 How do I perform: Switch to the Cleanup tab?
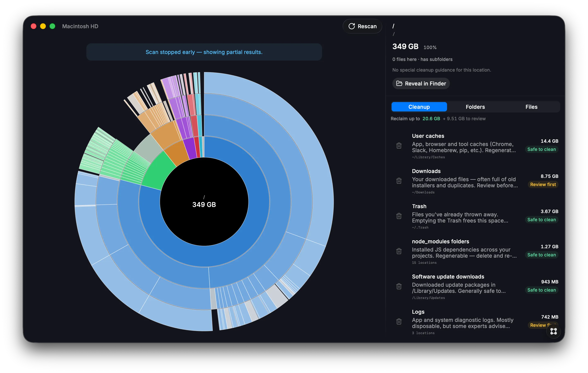pos(419,107)
